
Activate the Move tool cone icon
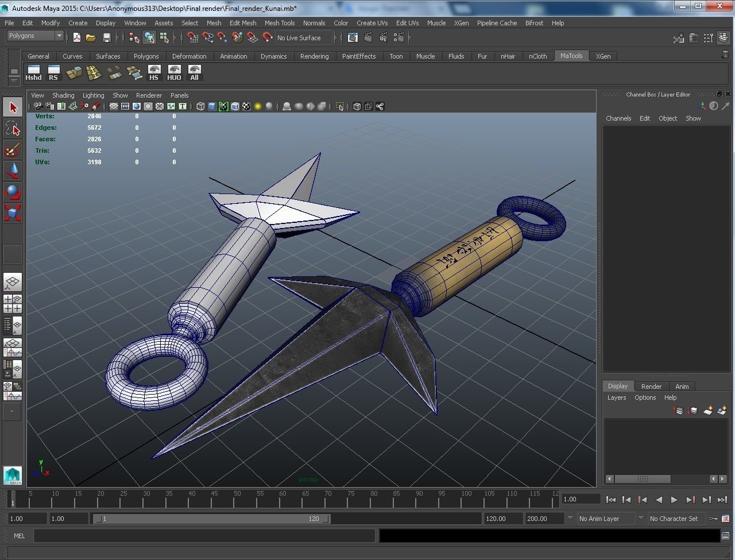(13, 171)
